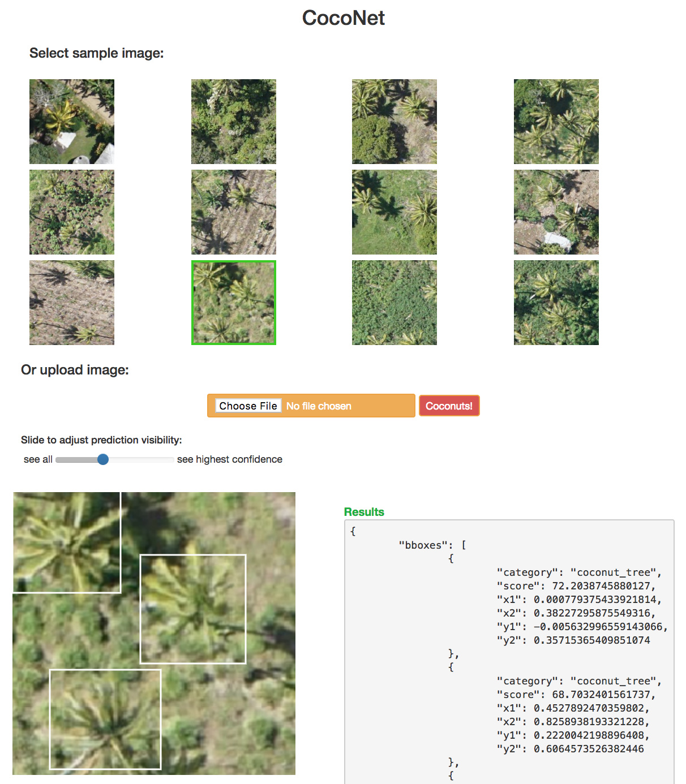
Task: Select the top-row sample ending the first row
Action: pos(556,122)
